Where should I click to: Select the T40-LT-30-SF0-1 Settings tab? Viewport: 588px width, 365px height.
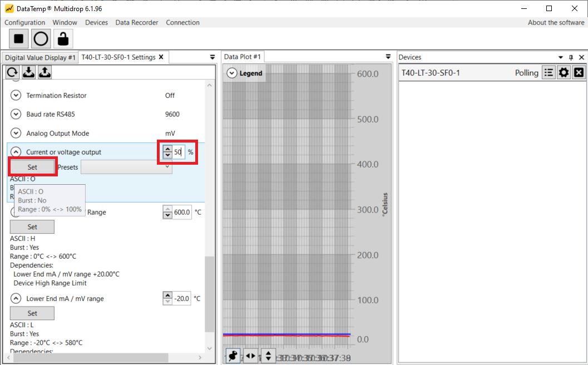coord(118,57)
